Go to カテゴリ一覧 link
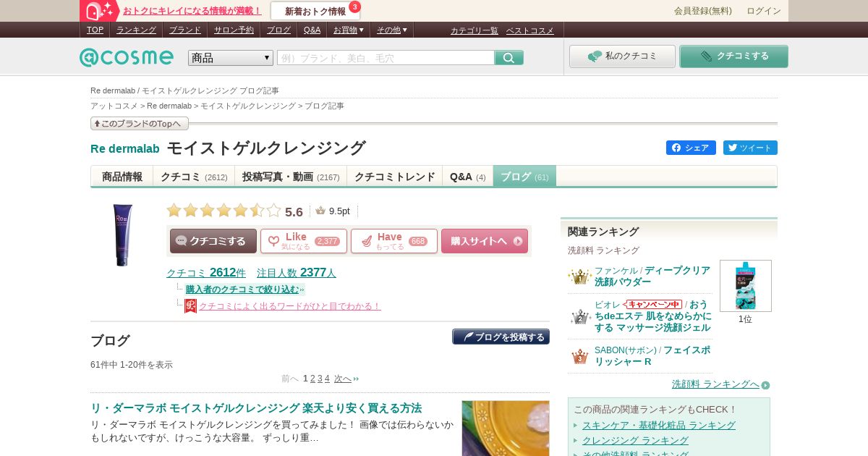868x456 pixels. 475,30
